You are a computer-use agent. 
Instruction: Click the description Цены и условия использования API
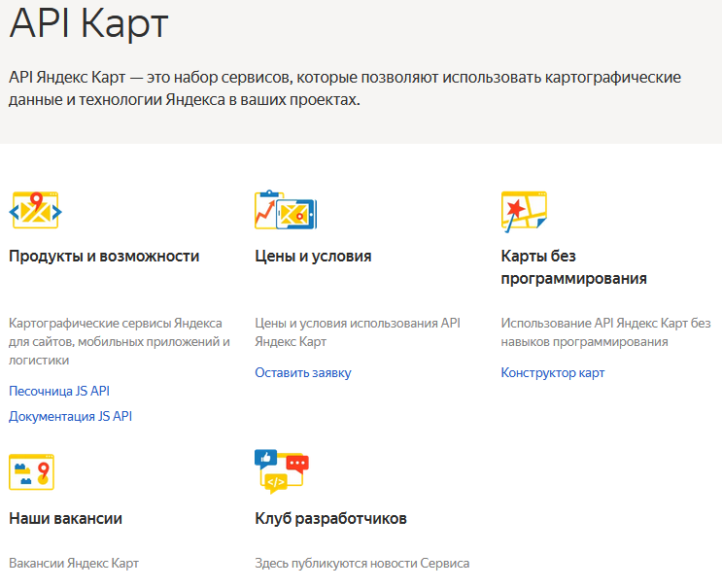pos(358,332)
